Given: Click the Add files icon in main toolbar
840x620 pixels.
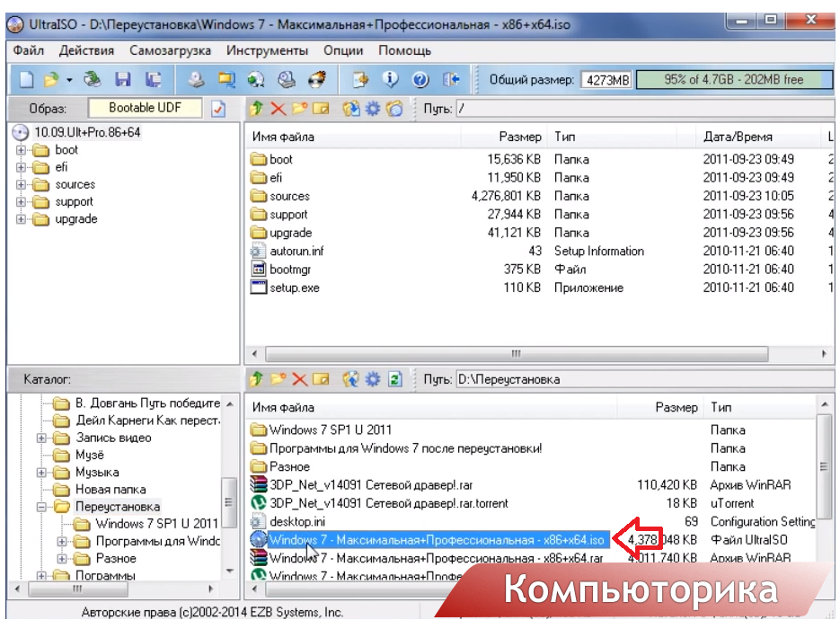Looking at the screenshot, I should (360, 80).
